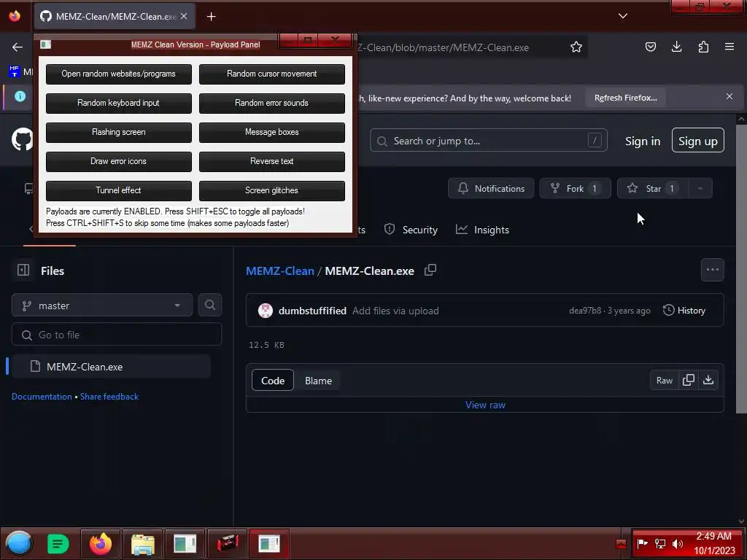Click the Notifications bell button
Image resolution: width=747 pixels, height=560 pixels.
pyautogui.click(x=491, y=189)
